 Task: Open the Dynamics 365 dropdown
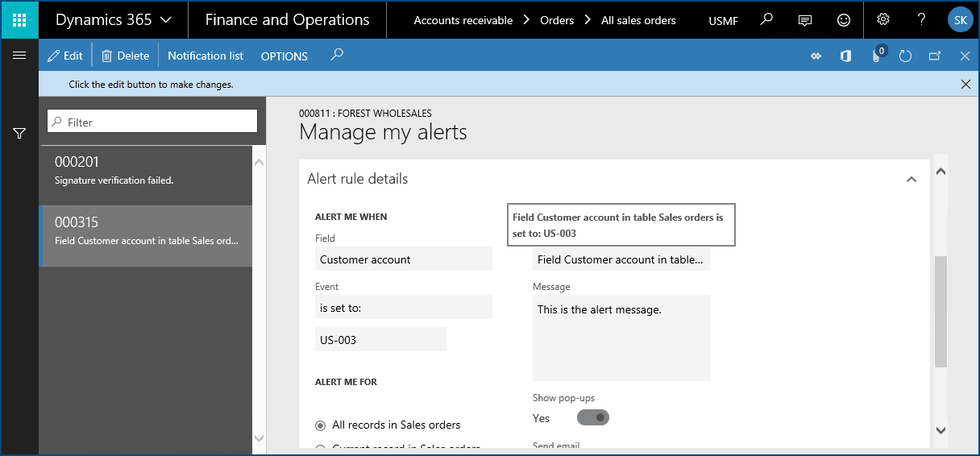[x=113, y=20]
